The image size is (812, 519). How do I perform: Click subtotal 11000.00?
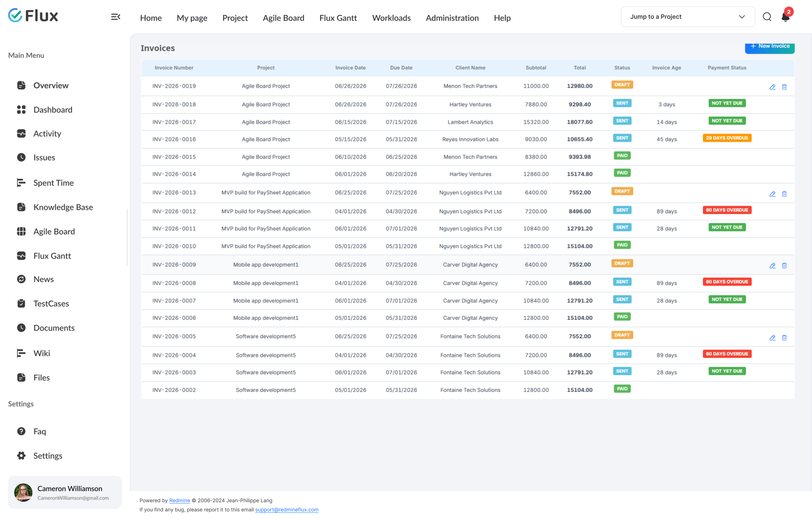535,86
